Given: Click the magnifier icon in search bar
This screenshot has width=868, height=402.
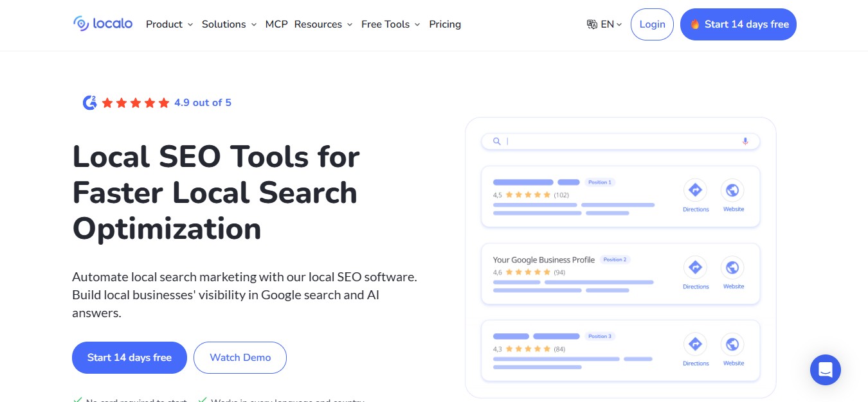Looking at the screenshot, I should click(497, 141).
